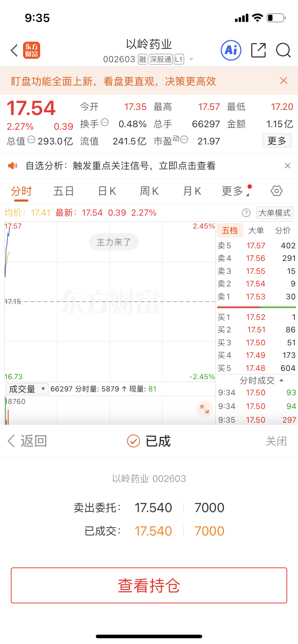Viewport: 298px width, 644px height.
Task: Tap the 融 margin badge
Action: point(143,59)
